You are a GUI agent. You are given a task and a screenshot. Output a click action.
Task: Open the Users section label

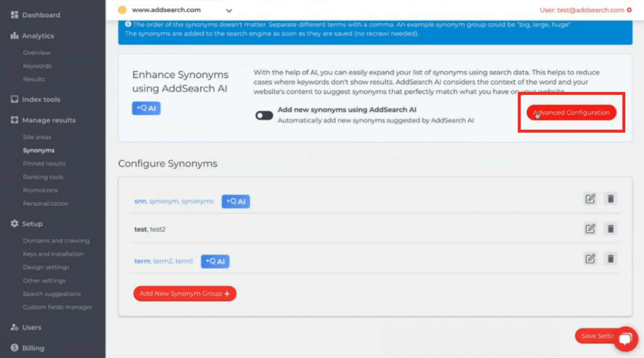(31, 327)
